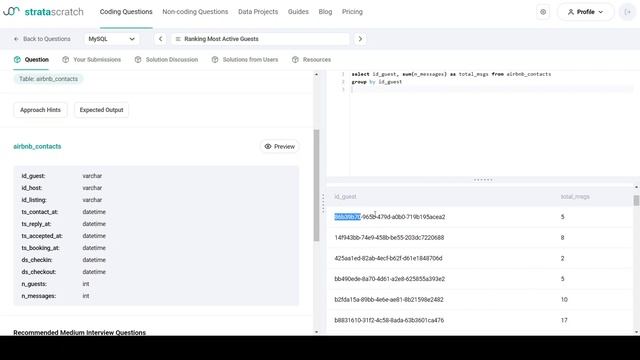The height and width of the screenshot is (360, 640).
Task: Click the Table: airbnb_contacts tag
Action: 48,79
